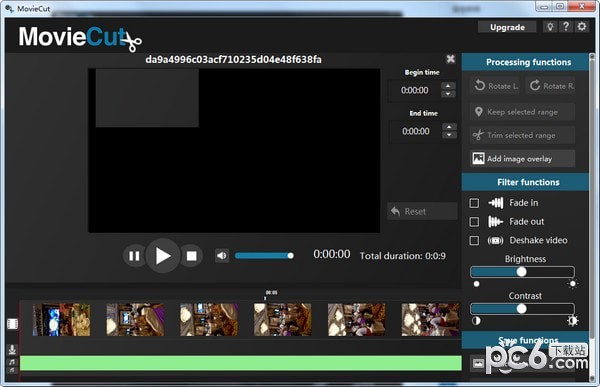Screen dimensions: 600x387
Task: Select the third timeline thumbnail
Action: (209, 320)
